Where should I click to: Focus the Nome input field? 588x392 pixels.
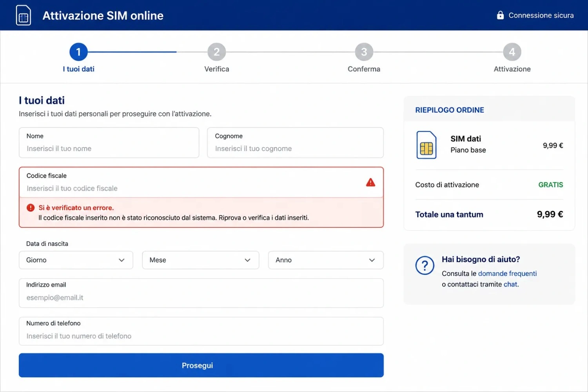(109, 143)
